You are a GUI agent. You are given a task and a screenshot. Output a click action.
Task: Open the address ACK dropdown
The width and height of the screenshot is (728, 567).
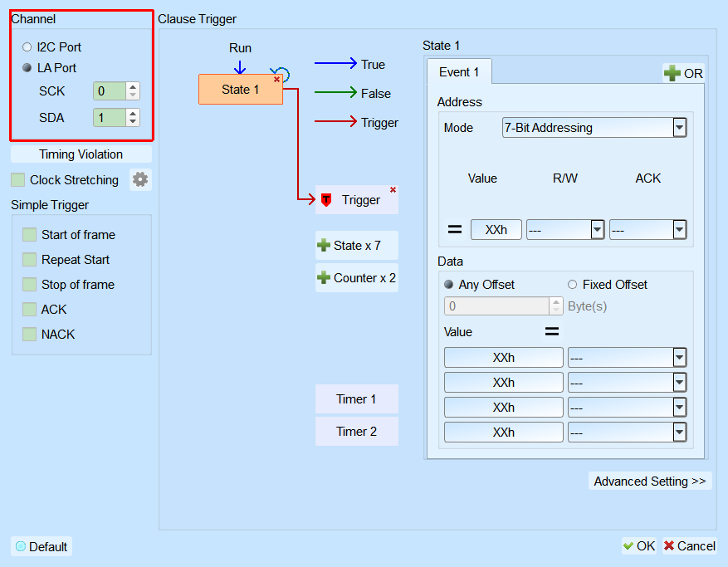click(x=648, y=229)
